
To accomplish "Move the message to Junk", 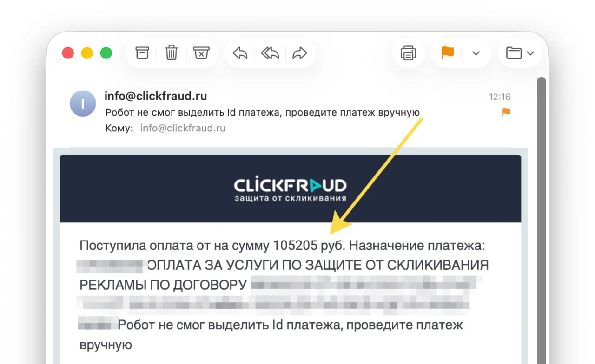I will point(201,53).
